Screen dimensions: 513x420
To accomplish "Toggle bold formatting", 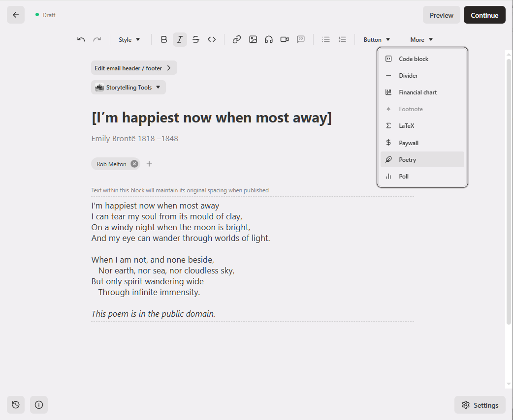I will tap(164, 39).
